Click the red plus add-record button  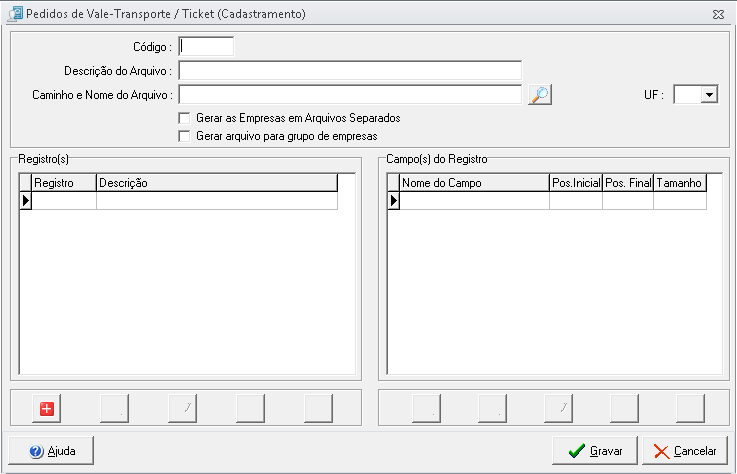point(47,408)
